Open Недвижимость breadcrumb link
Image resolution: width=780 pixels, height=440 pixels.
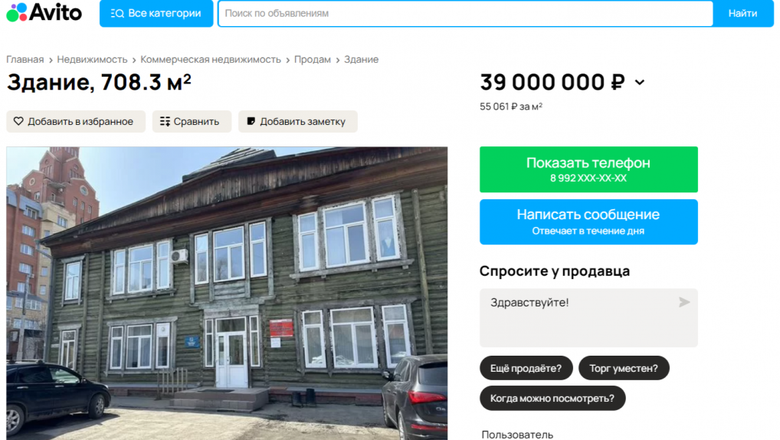point(92,59)
